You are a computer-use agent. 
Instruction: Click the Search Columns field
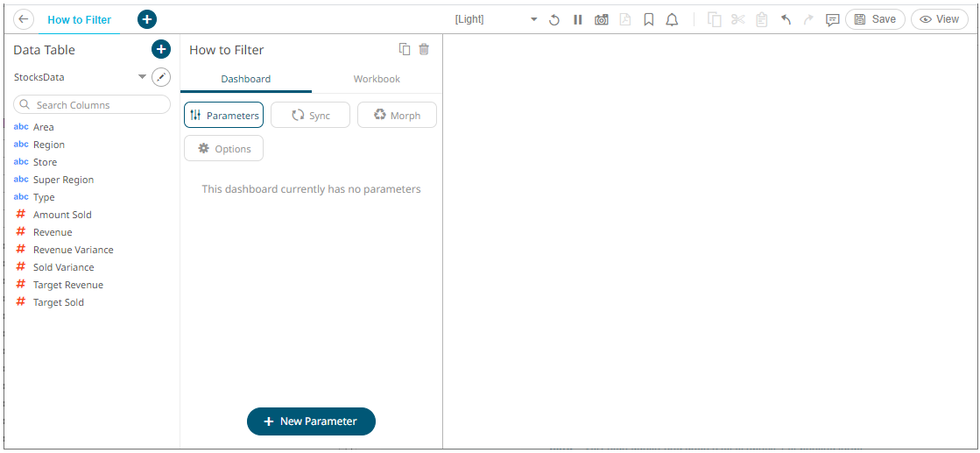click(92, 104)
